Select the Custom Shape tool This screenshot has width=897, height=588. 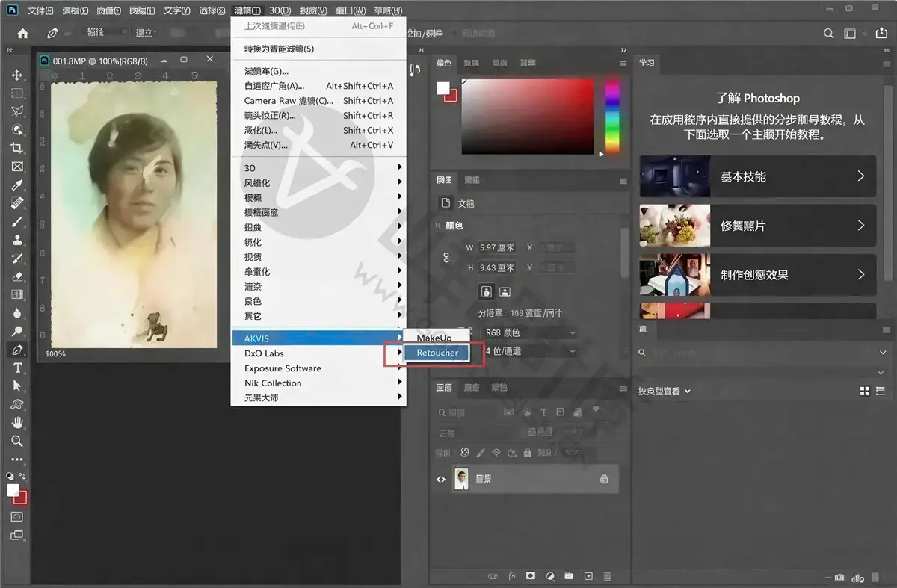pyautogui.click(x=17, y=404)
